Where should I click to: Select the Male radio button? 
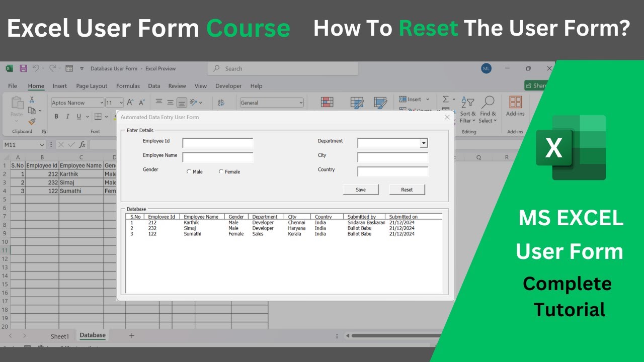pyautogui.click(x=189, y=172)
